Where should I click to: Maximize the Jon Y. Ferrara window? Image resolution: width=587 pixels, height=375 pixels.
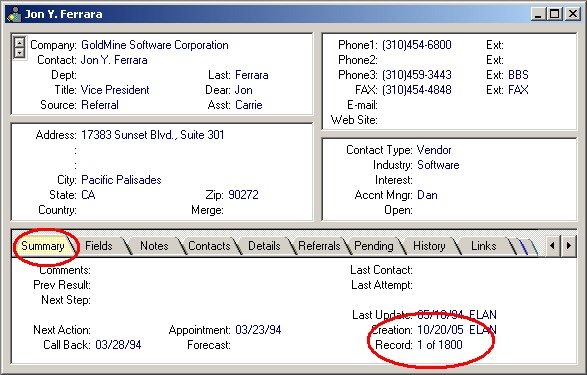click(554, 14)
